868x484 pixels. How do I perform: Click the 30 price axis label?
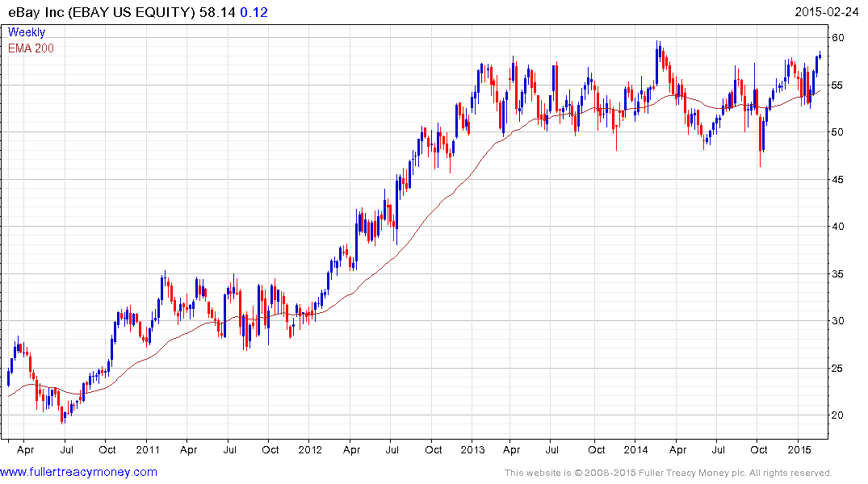837,321
